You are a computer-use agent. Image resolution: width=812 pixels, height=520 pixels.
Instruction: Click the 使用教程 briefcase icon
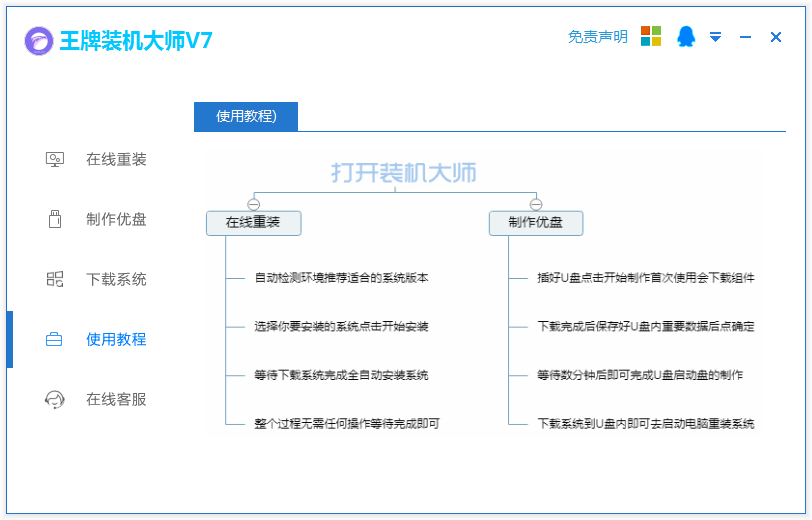tap(54, 339)
